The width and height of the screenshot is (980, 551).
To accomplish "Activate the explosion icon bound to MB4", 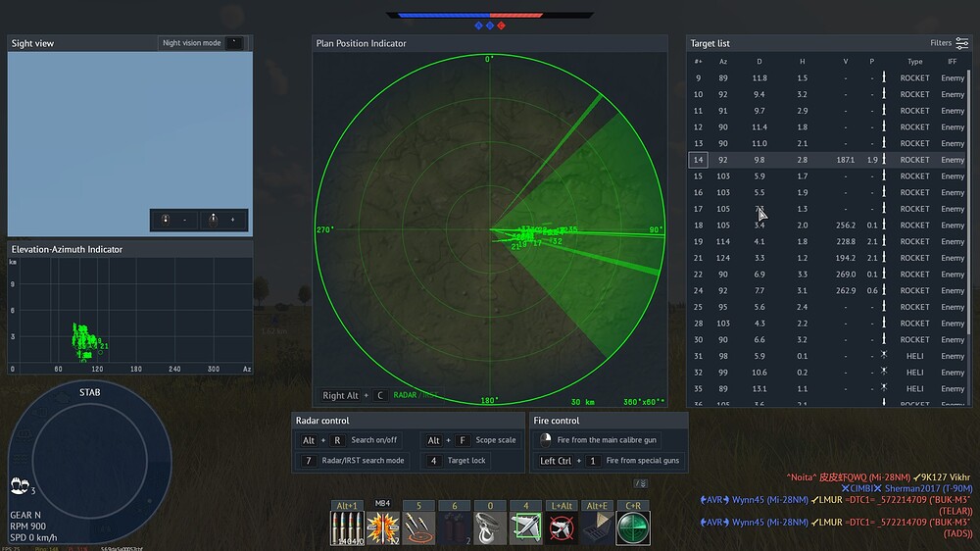I will point(382,527).
